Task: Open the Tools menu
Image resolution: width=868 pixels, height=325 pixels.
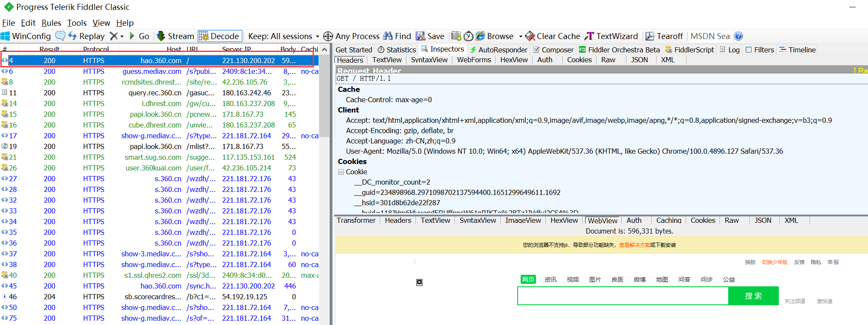Action: coord(77,23)
